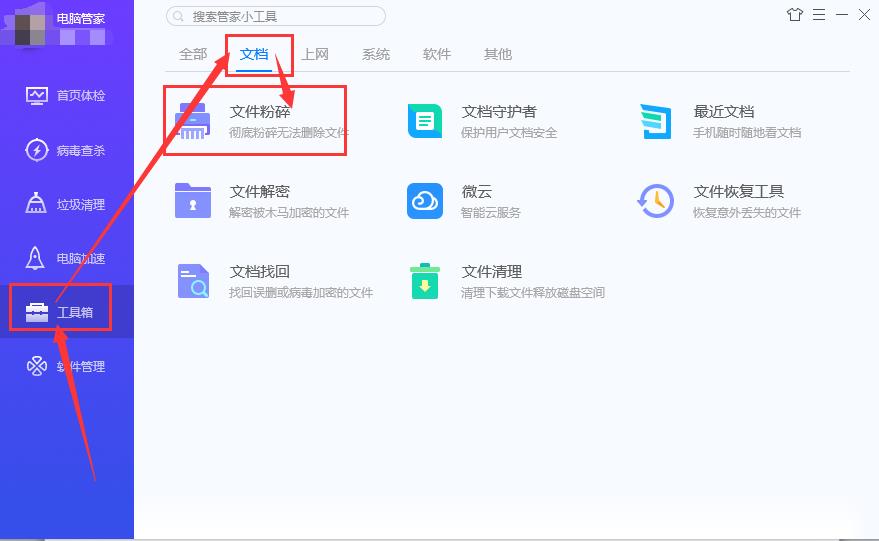Click the 文档找回 title text
Image resolution: width=879 pixels, height=541 pixels.
[x=260, y=272]
